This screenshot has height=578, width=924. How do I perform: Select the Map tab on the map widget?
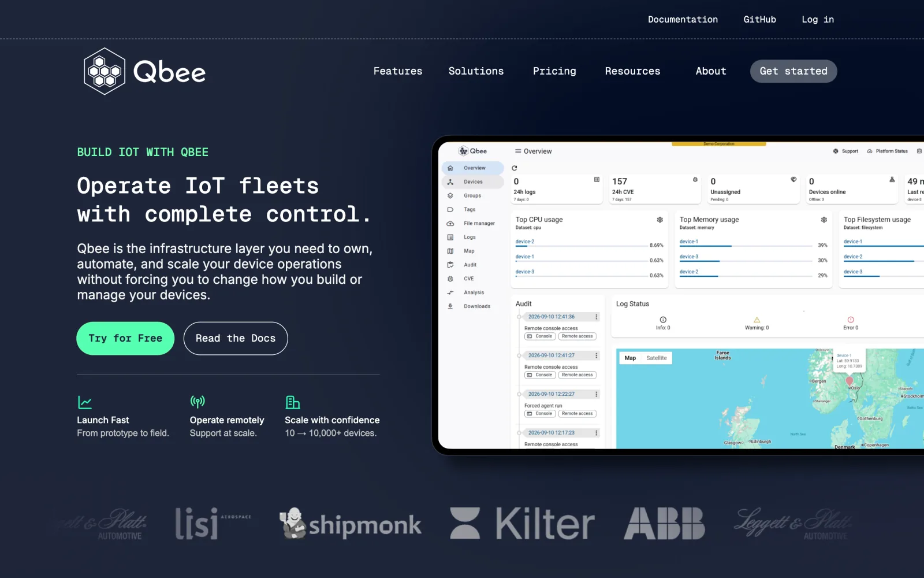point(630,358)
